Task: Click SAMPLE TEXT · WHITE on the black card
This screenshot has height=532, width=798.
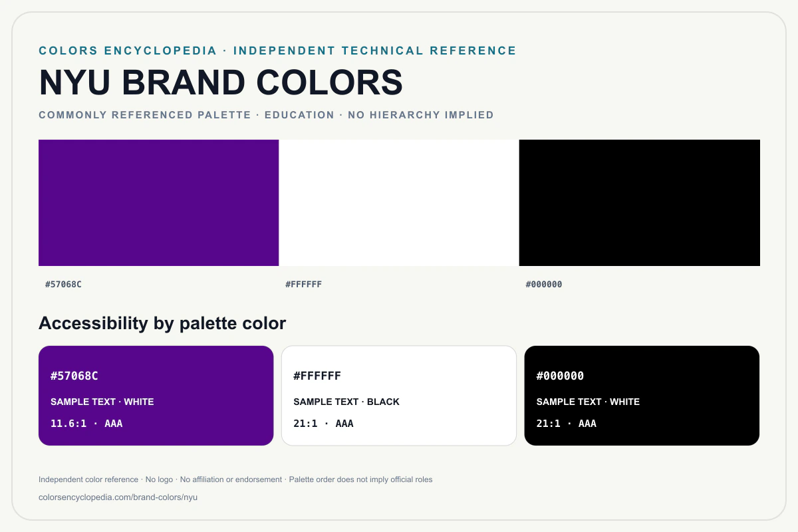Action: coord(588,402)
